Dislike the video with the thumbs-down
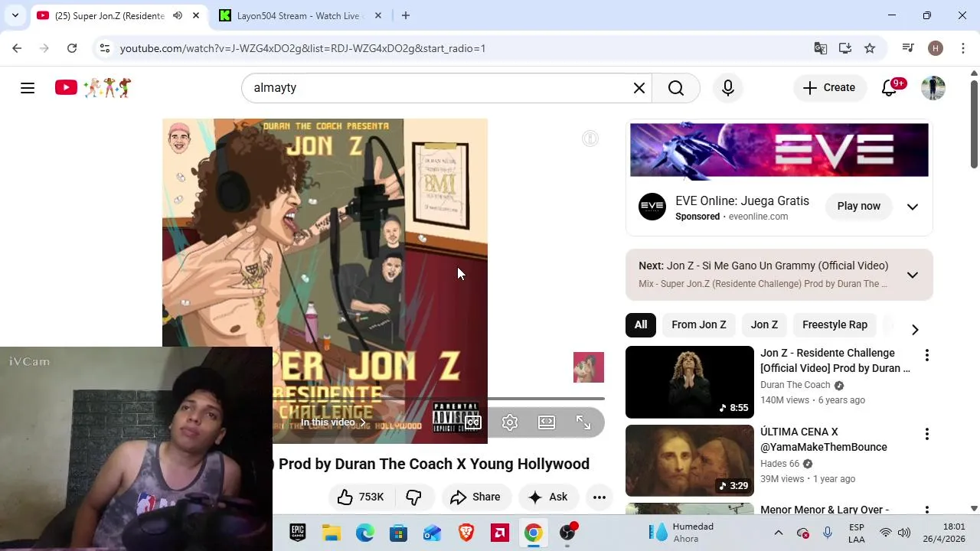The image size is (980, 551). point(414,497)
